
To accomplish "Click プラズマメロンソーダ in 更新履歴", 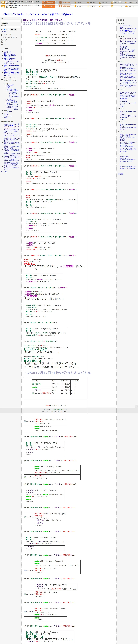I will [126, 26].
